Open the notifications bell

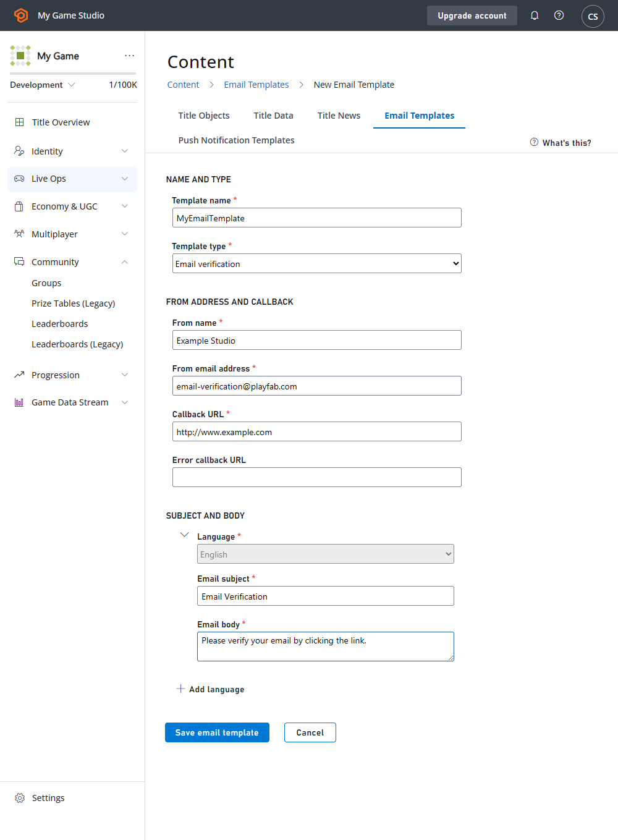535,15
